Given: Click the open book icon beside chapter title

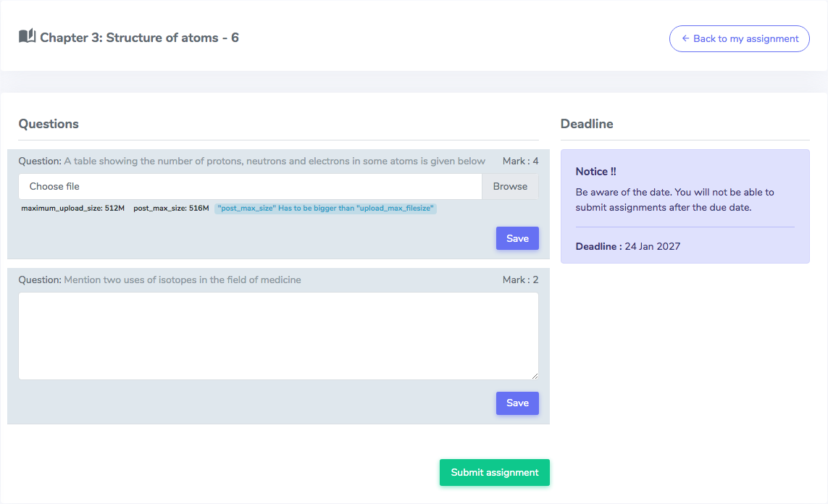Looking at the screenshot, I should 27,36.
